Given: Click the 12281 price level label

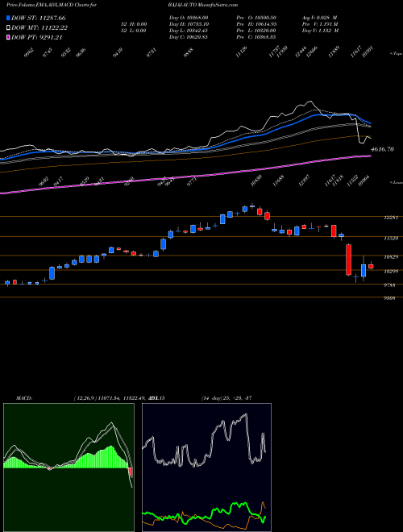Looking at the screenshot, I should pyautogui.click(x=391, y=218).
